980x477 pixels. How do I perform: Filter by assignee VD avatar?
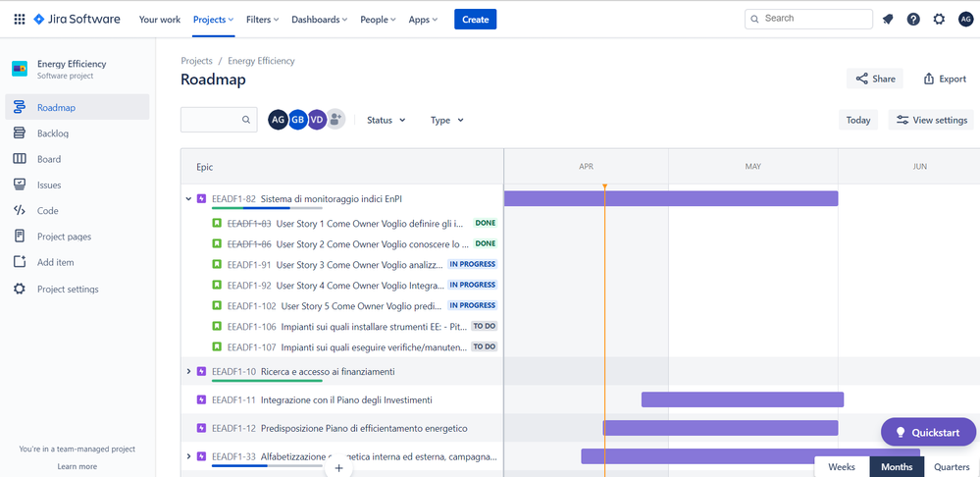[317, 120]
